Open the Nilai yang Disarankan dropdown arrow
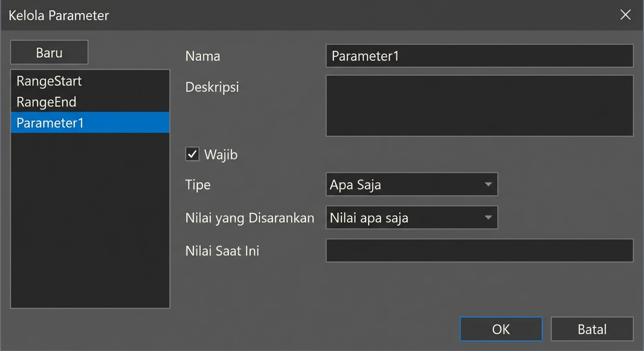Screen dimensions: 644x351 (x=488, y=218)
